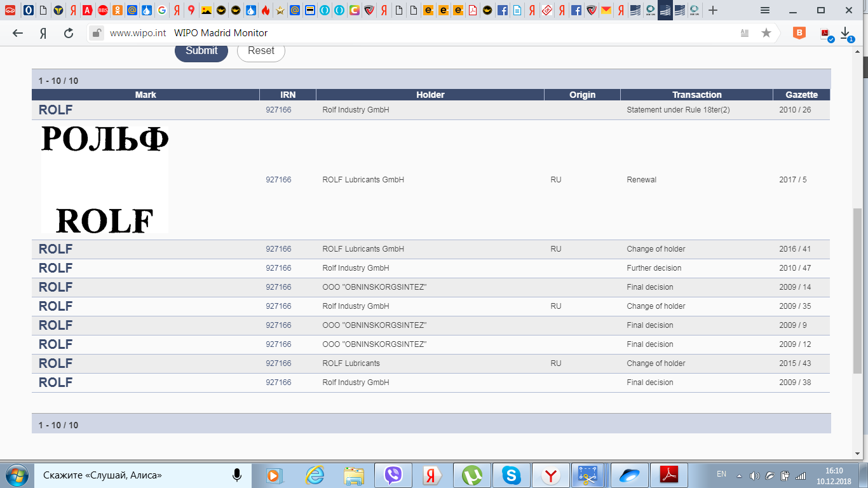Click the open padlock site security icon

[96, 33]
